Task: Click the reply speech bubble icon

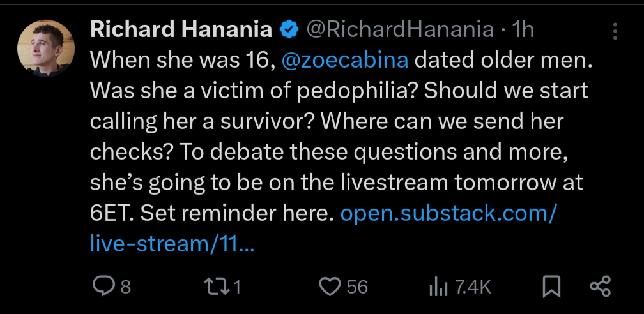Action: tap(103, 287)
